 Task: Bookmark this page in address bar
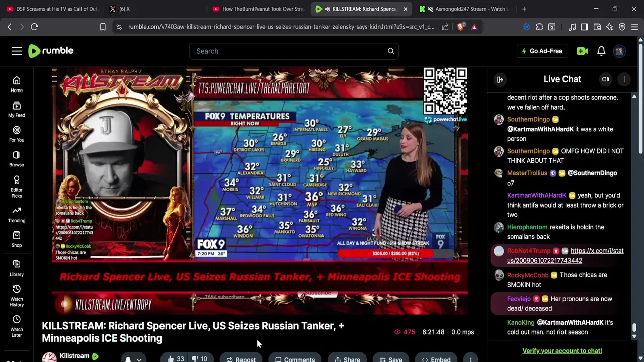(x=103, y=27)
